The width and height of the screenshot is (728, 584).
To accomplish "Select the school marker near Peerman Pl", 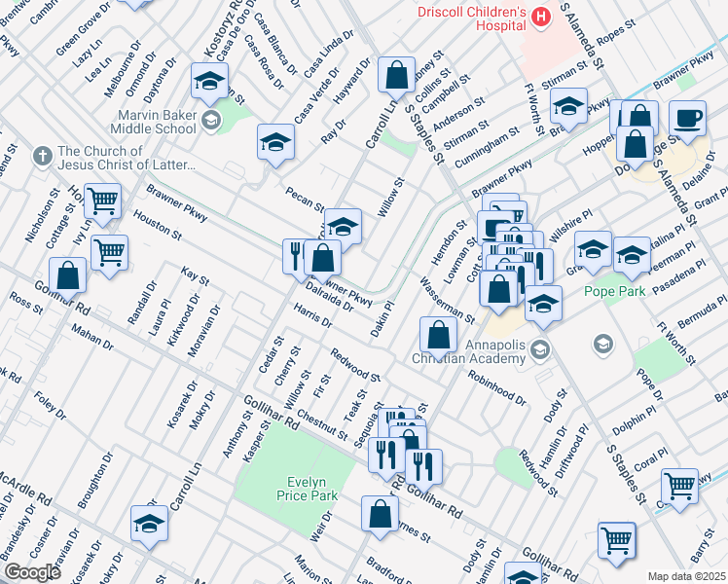I will (632, 256).
